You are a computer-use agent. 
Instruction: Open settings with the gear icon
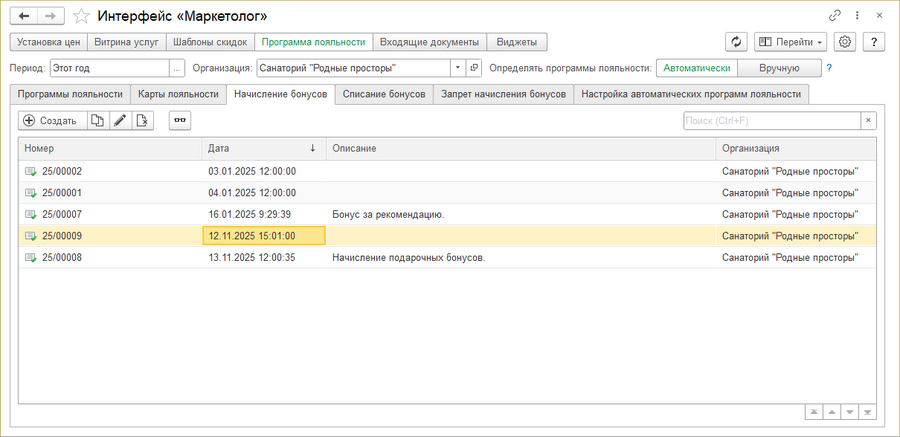[845, 42]
